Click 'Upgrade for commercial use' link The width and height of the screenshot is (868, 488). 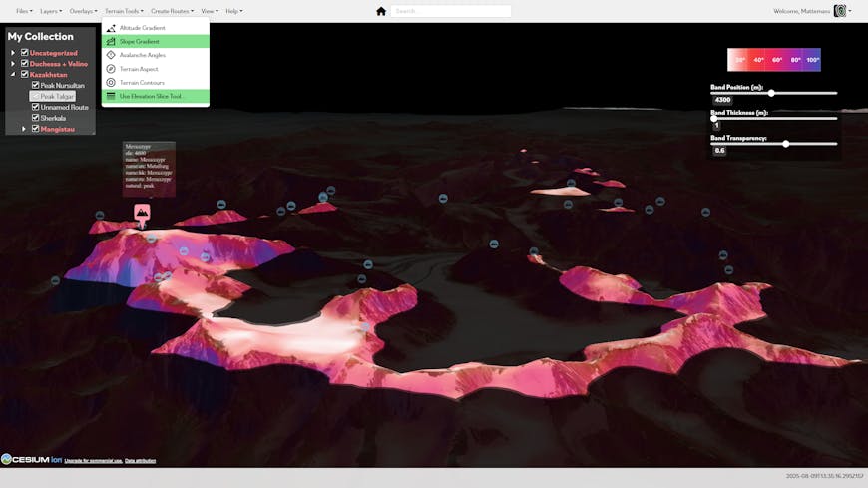coord(93,461)
